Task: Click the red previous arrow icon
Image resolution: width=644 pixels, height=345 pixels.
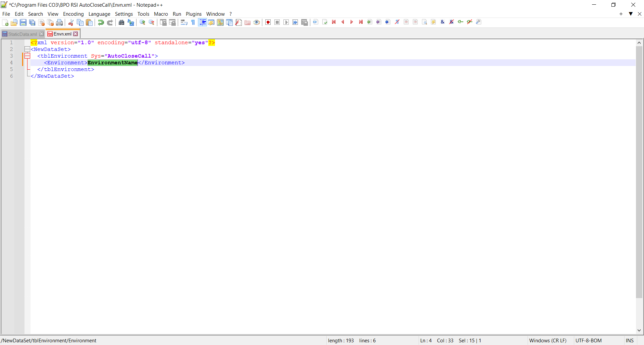Action: 343,22
